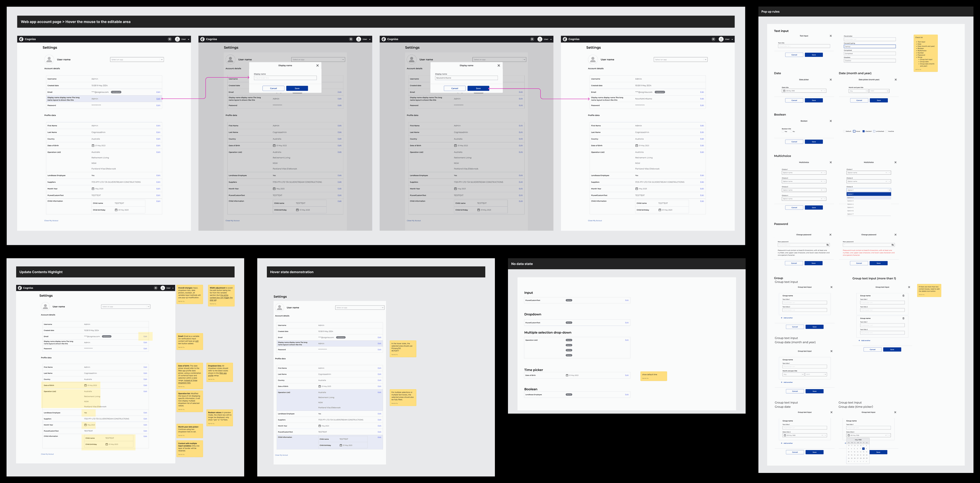Open Select an app dropdown in Hover state frame

(360, 308)
